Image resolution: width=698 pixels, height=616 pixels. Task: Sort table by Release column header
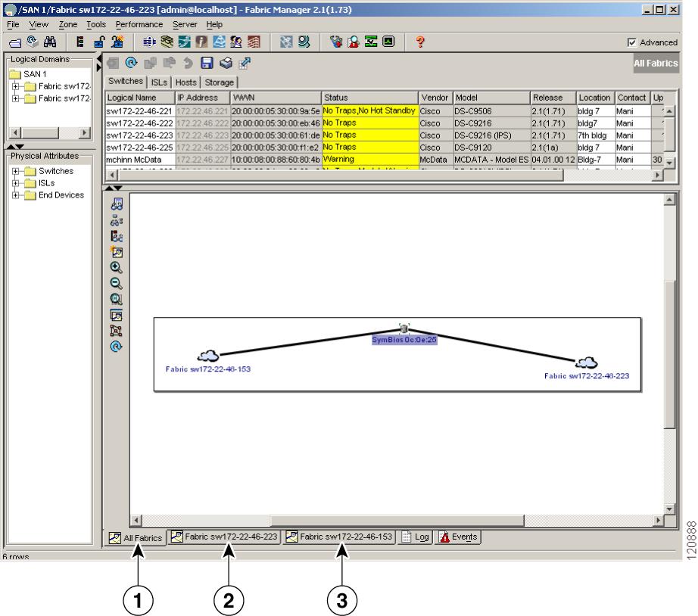tap(553, 98)
